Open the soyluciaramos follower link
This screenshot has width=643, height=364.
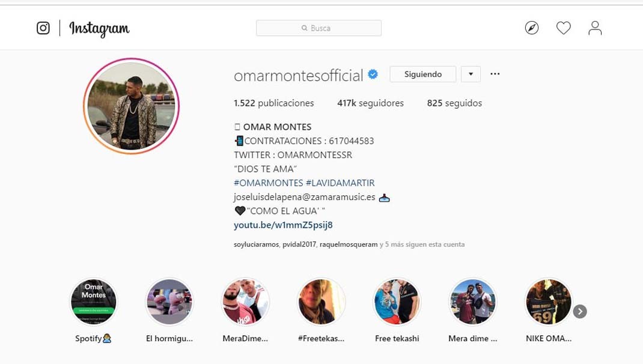click(x=256, y=244)
